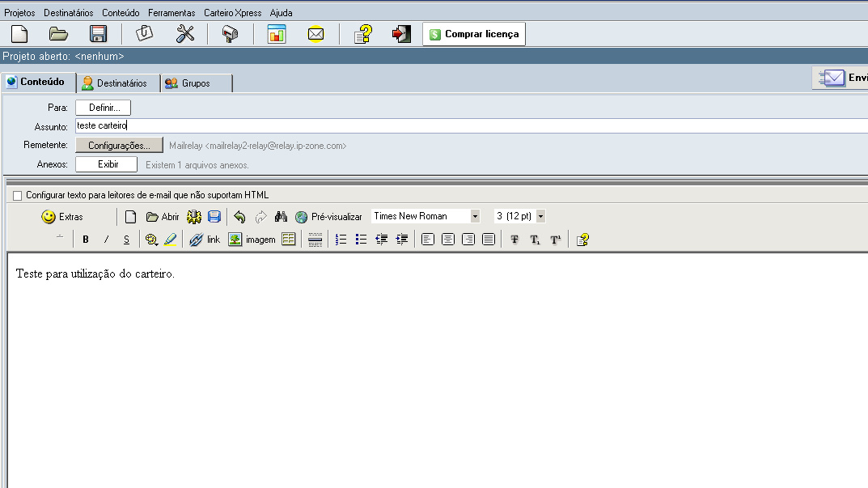The height and width of the screenshot is (488, 868).
Task: Open the Ajuda menu
Action: 282,13
